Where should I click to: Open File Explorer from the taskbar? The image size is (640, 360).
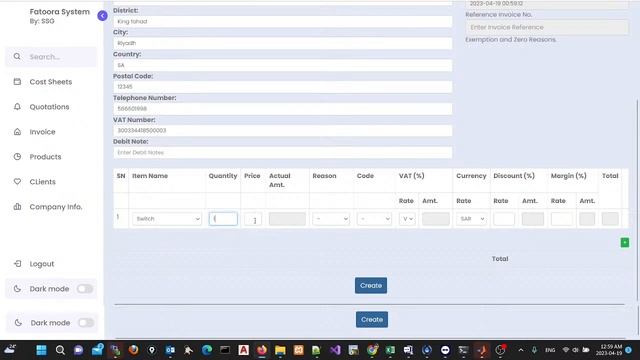pyautogui.click(x=280, y=350)
